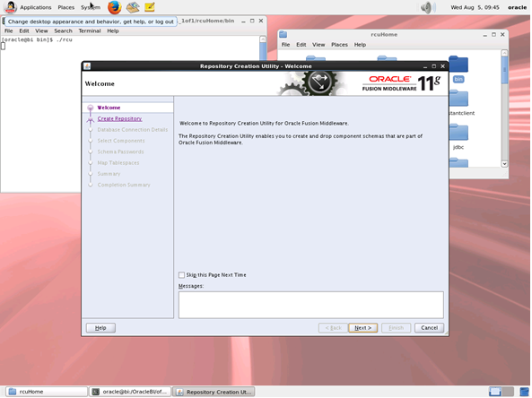This screenshot has width=532, height=398.
Task: Expand the Places menu in top panel
Action: click(65, 7)
